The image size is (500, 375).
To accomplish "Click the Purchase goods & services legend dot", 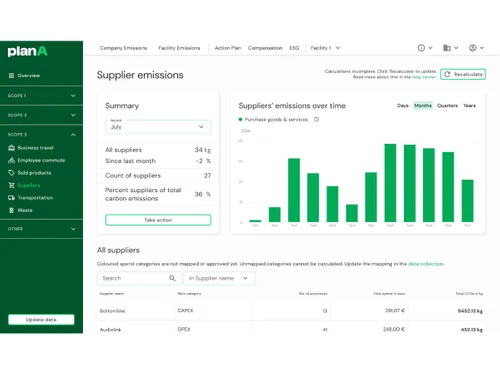I will pyautogui.click(x=240, y=119).
